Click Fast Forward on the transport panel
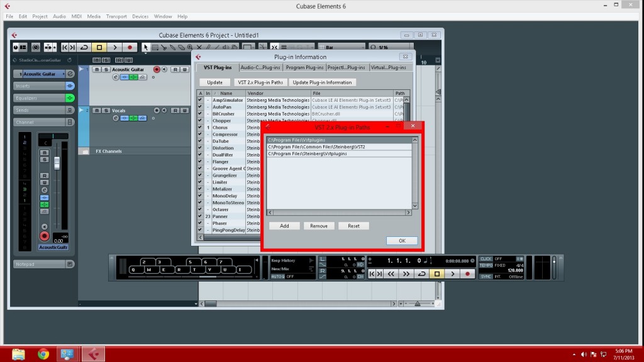 coord(406,274)
